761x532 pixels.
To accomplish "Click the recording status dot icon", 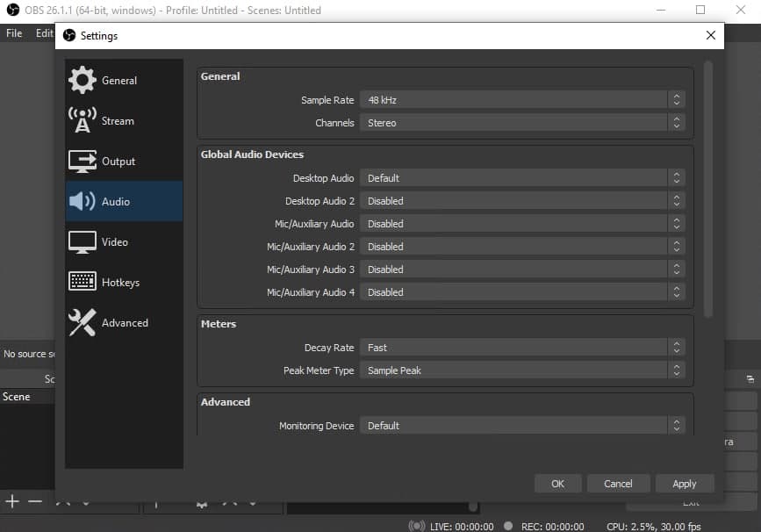I will tap(508, 526).
